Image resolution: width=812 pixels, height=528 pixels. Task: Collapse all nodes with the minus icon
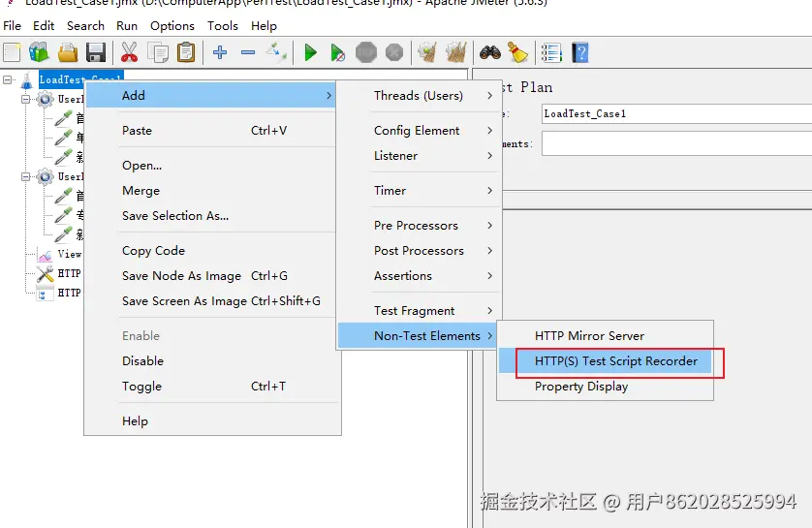pos(248,52)
